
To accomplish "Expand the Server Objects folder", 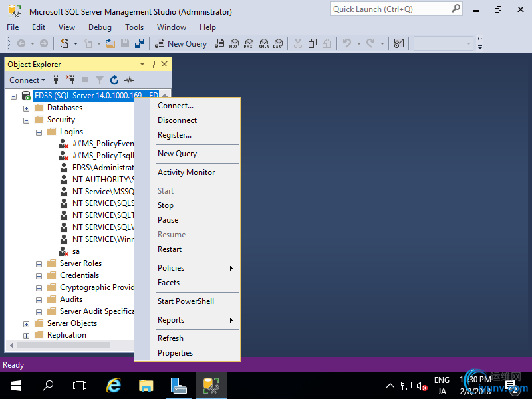I will (26, 324).
